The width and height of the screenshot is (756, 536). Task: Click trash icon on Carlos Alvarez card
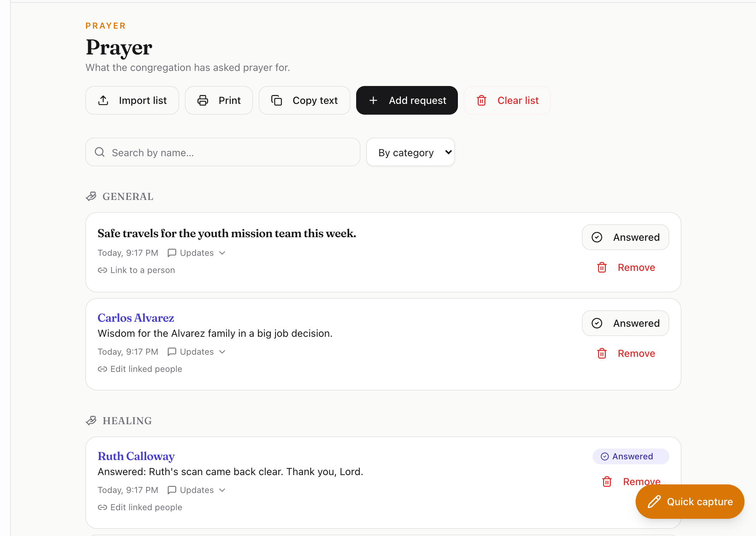[602, 353]
